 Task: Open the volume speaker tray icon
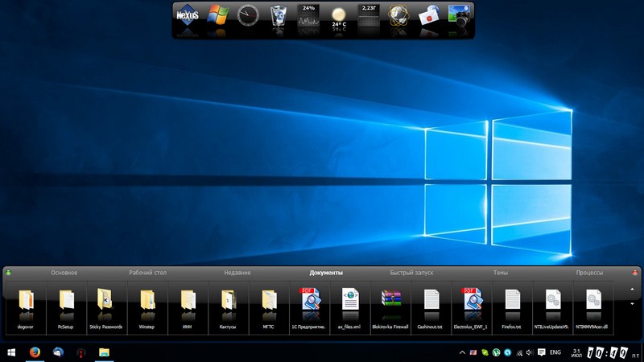(x=530, y=352)
